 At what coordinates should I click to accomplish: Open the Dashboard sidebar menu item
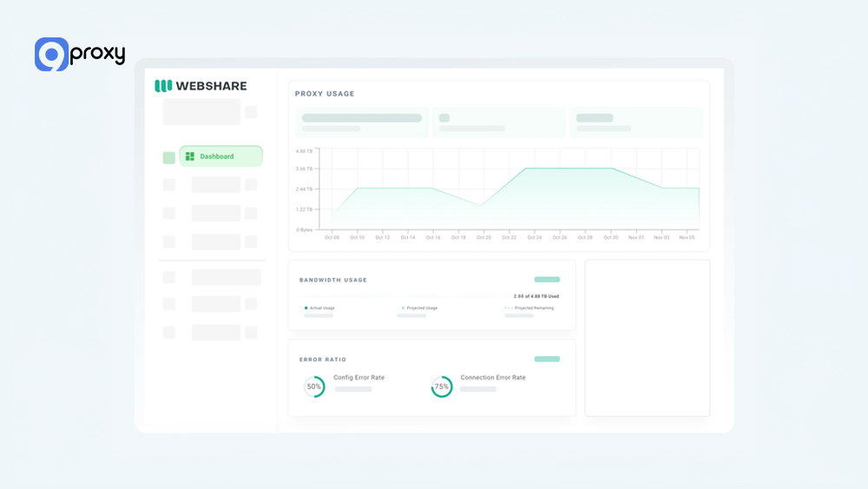[x=220, y=156]
